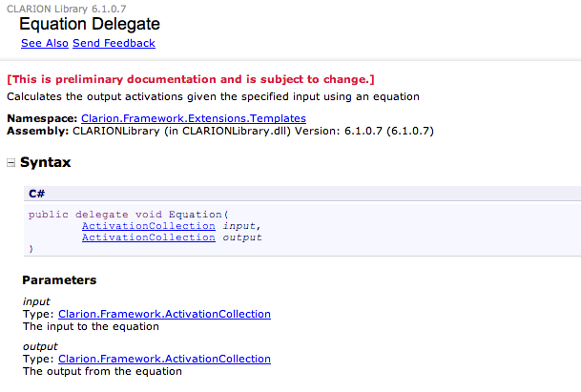
Task: Collapse the Syntax section toggle icon
Action: tap(10, 163)
